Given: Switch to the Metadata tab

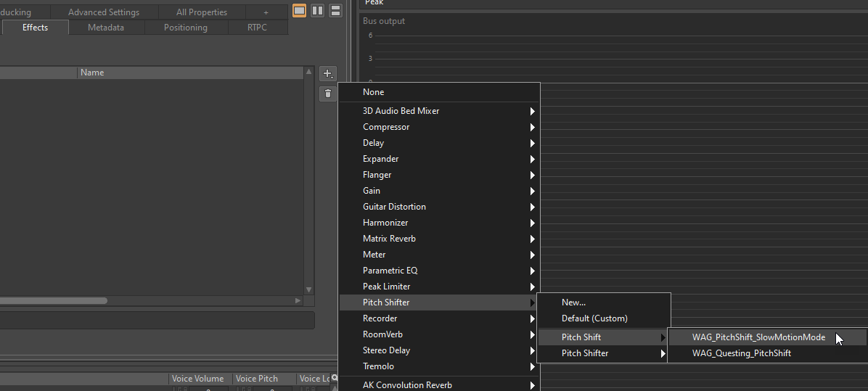Looking at the screenshot, I should [x=106, y=28].
